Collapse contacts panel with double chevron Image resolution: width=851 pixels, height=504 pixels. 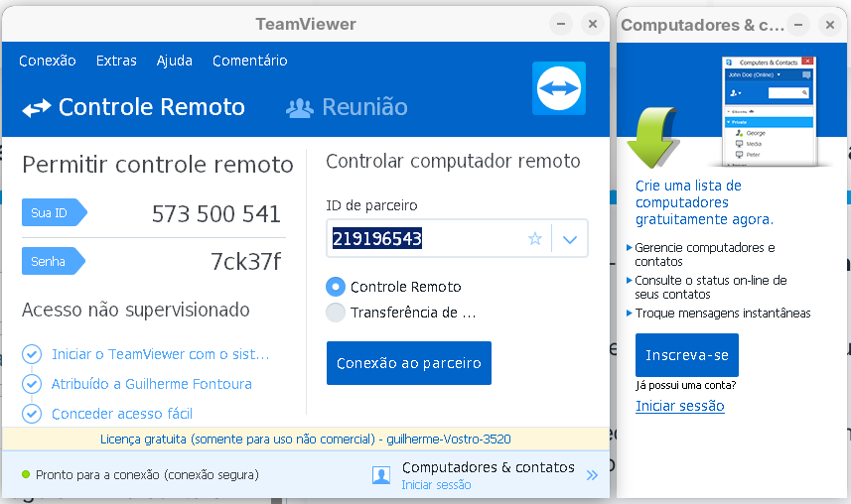click(592, 475)
